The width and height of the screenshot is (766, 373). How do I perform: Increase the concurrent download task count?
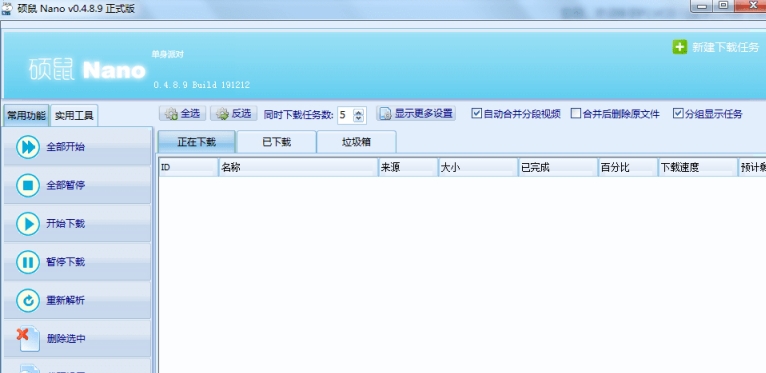tap(359, 112)
